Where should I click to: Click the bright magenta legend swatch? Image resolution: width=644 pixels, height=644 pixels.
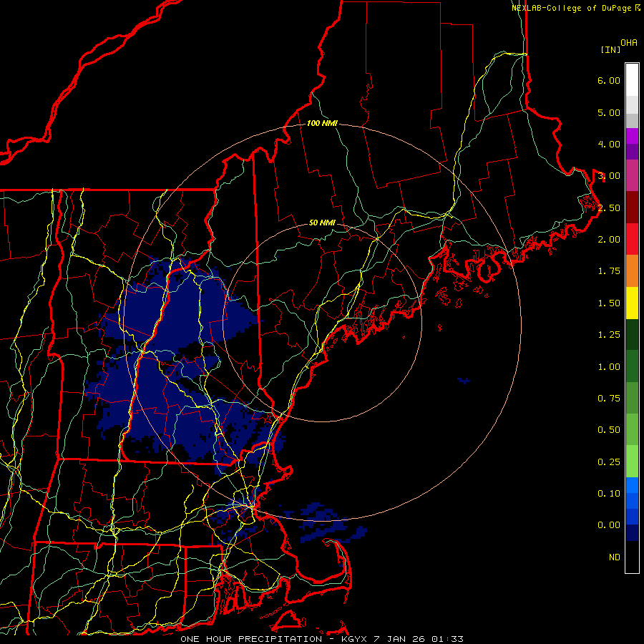(x=632, y=136)
